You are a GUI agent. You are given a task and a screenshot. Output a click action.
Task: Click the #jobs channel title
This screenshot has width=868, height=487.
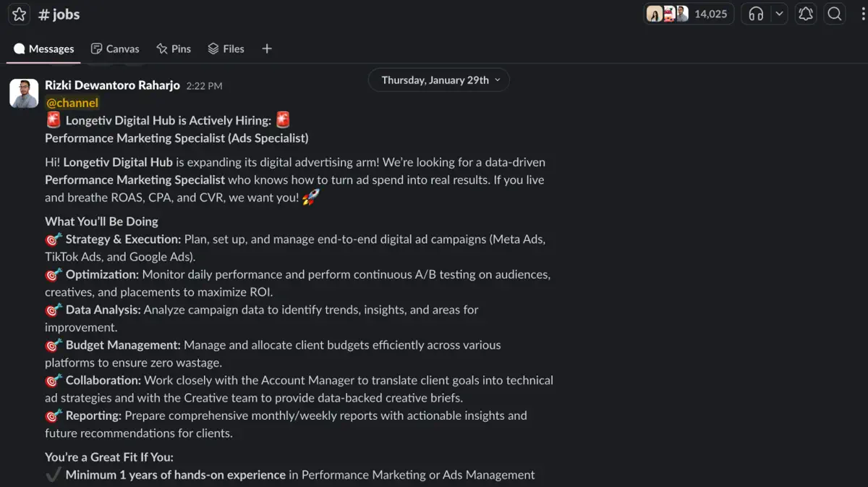[59, 14]
